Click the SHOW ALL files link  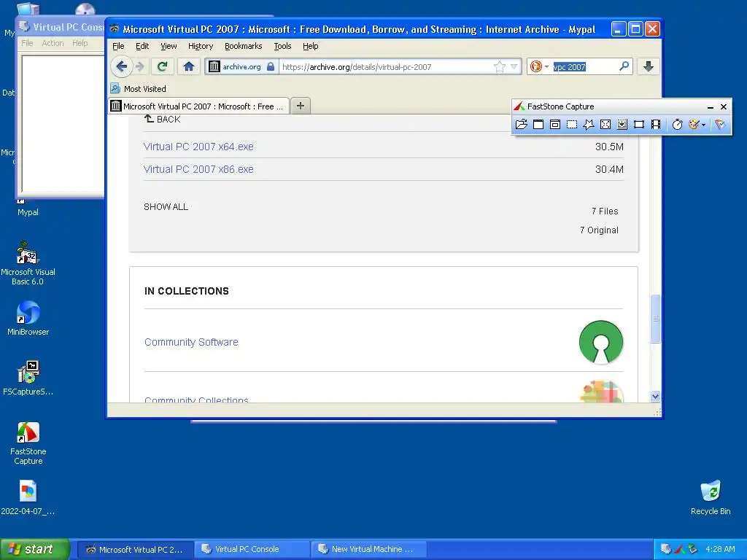166,206
